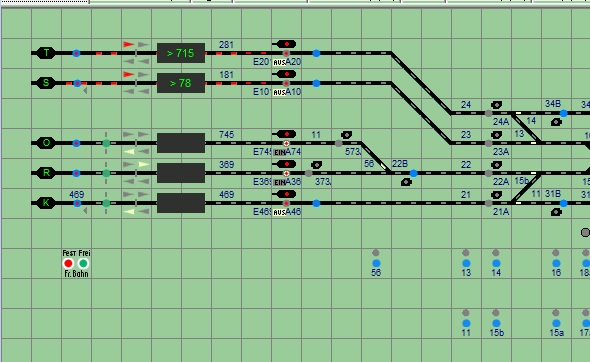Select the O line endpoint hexagon

46,143
